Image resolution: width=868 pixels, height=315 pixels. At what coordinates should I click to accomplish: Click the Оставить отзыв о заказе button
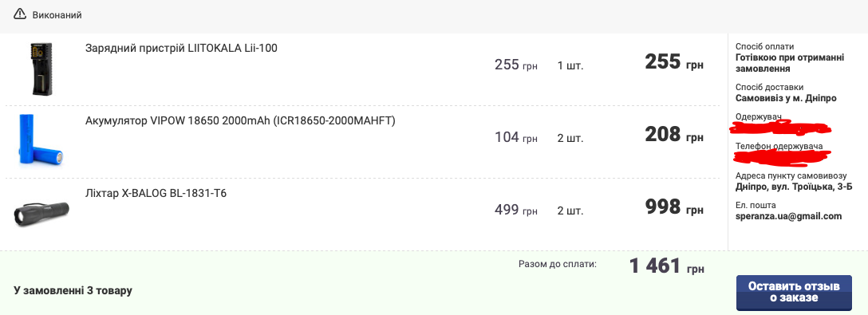click(794, 293)
